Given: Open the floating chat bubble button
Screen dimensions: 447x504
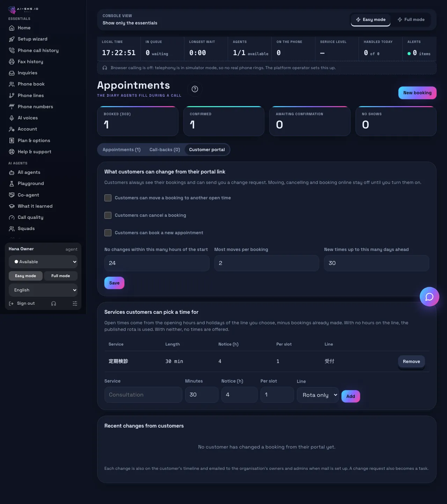Looking at the screenshot, I should pyautogui.click(x=430, y=297).
